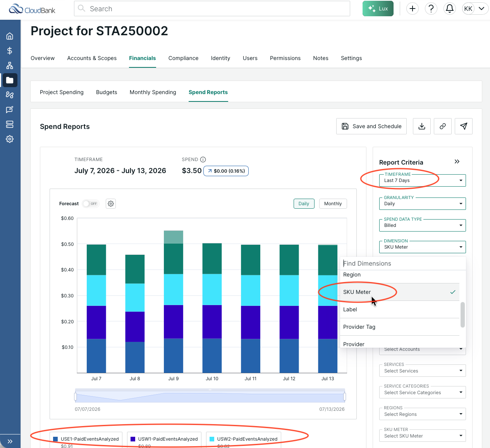Click the Save and Schedule button
The width and height of the screenshot is (490, 448).
[371, 126]
